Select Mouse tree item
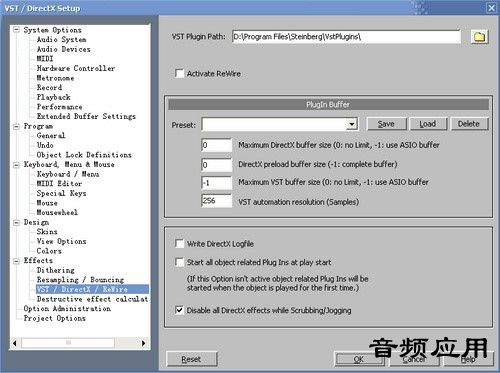This screenshot has width=500, height=373. 47,203
